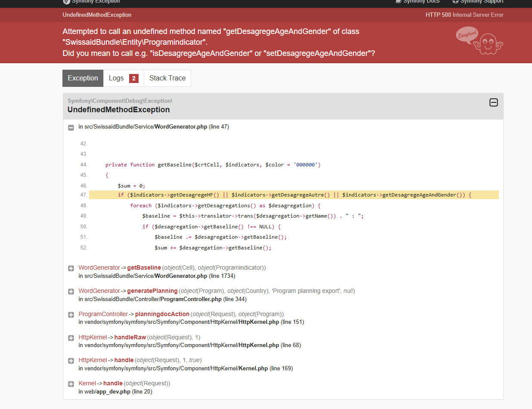Click the planningdocAction method name
Image resolution: width=532 pixels, height=409 pixels.
click(x=162, y=314)
